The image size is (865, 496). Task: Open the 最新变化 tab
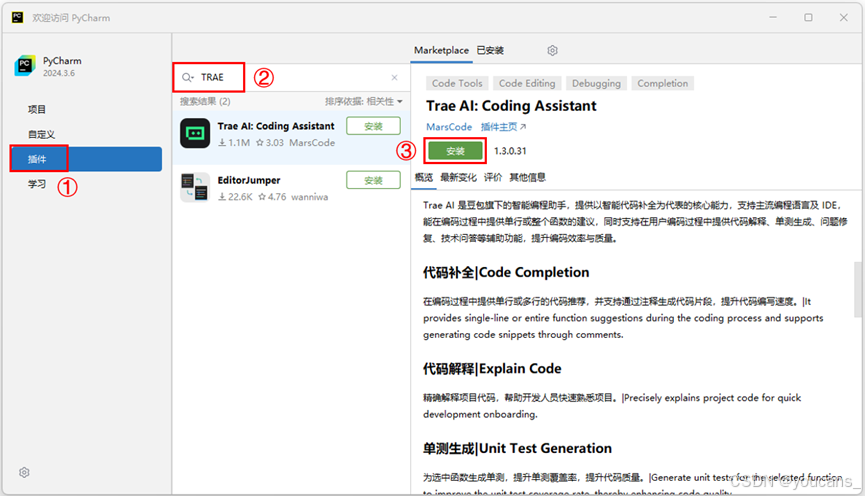point(458,177)
